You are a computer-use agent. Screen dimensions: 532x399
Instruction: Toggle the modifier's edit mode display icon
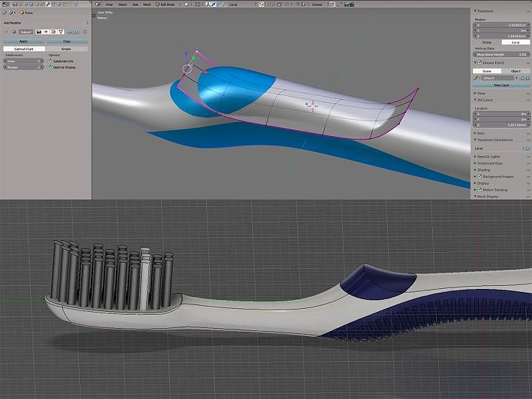pyautogui.click(x=53, y=32)
